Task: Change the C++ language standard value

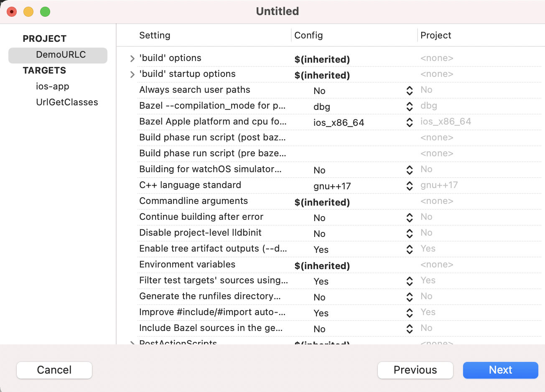Action: [x=409, y=186]
